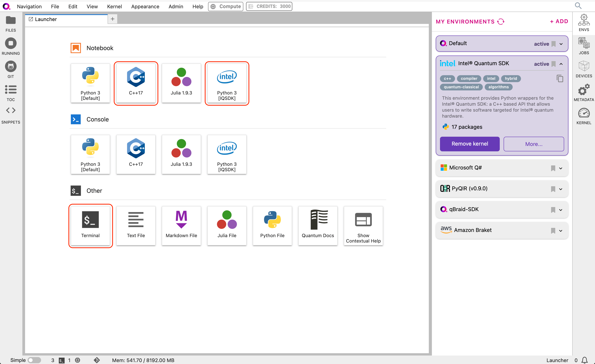Select the Launcher tab
The width and height of the screenshot is (595, 364).
coord(66,19)
